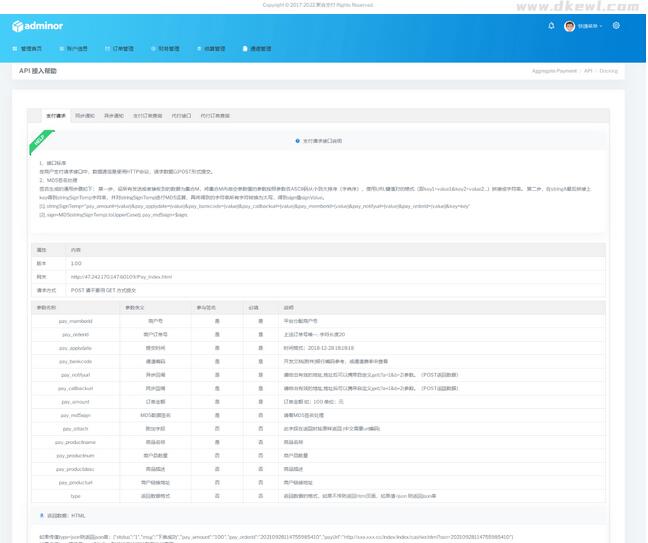
Task: Click the 通道管理 menu icon
Action: 244,48
